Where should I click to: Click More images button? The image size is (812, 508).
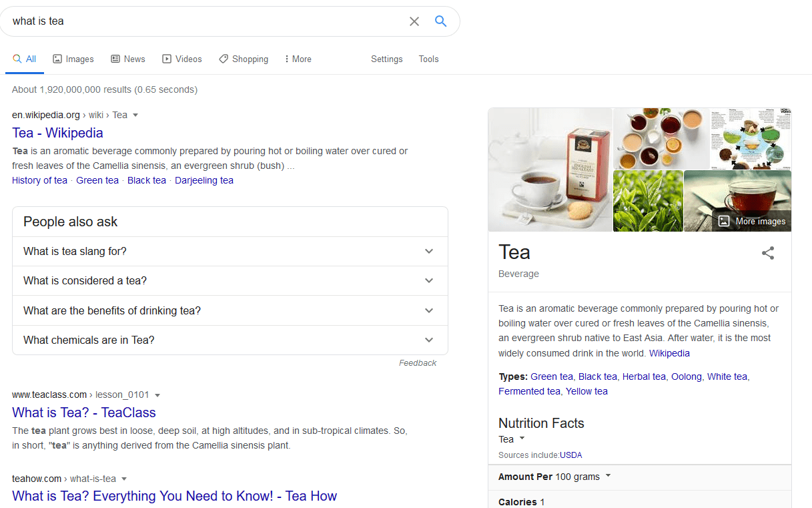point(752,221)
